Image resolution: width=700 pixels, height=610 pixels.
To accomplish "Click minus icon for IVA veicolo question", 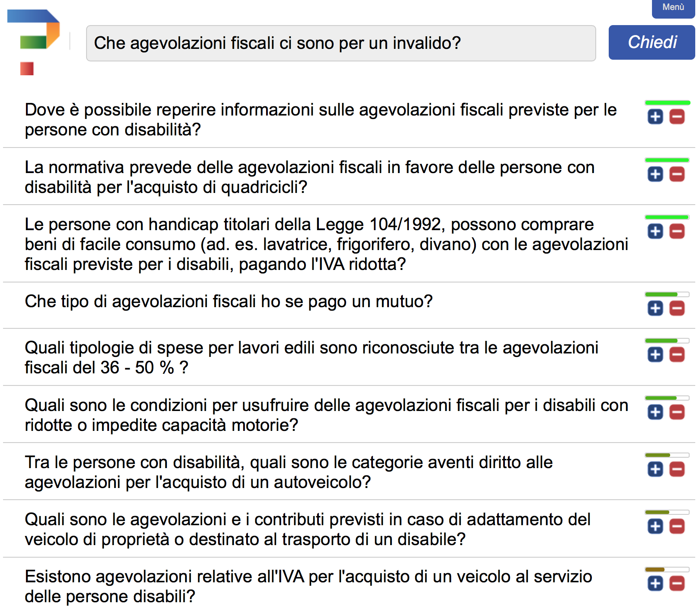I will [677, 583].
